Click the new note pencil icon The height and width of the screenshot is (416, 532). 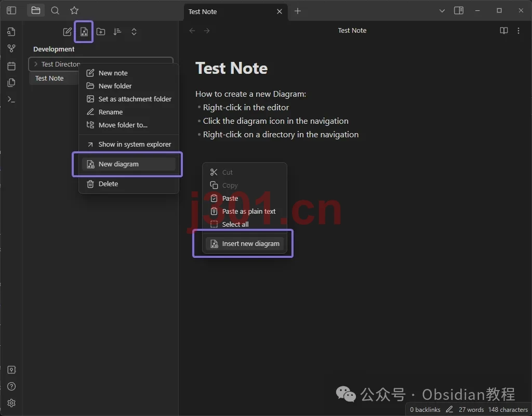(67, 32)
